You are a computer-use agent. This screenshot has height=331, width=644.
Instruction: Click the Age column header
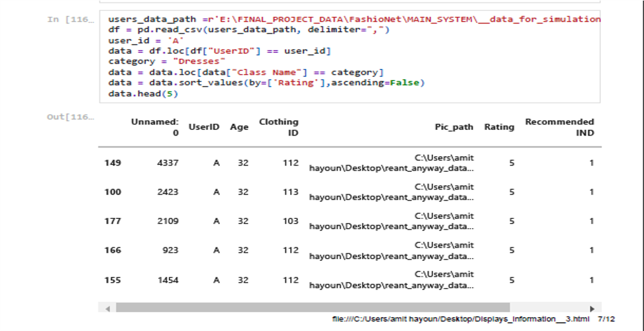239,127
